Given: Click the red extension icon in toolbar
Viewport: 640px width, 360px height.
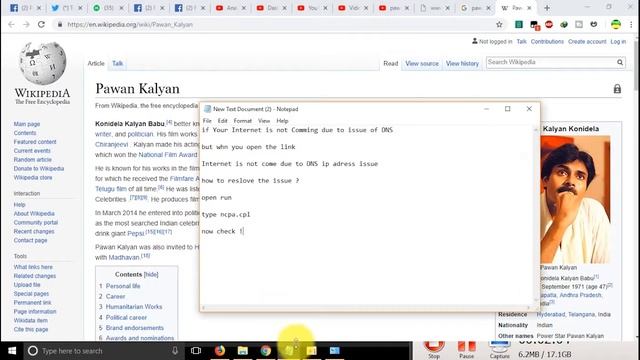Looking at the screenshot, I should tap(549, 24).
